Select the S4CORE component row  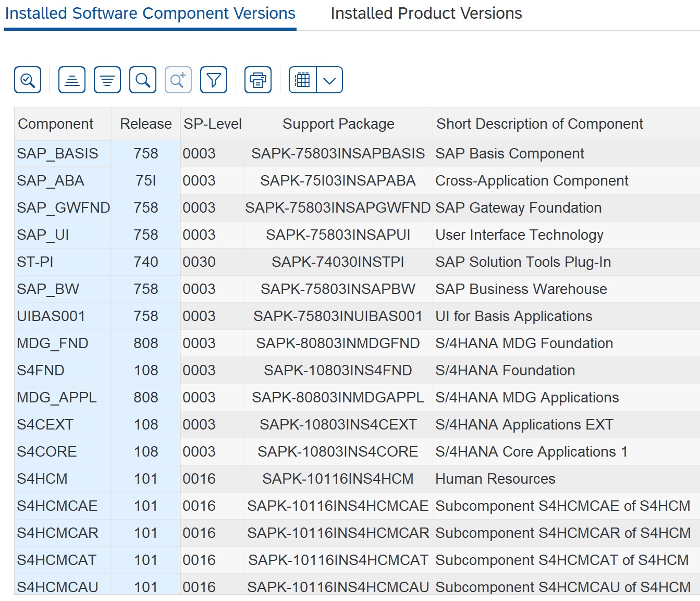[x=357, y=451]
